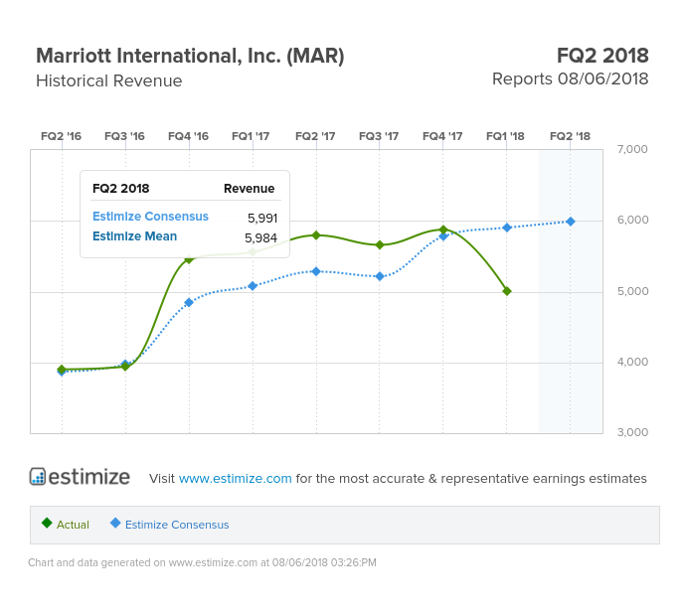This screenshot has height=616, width=681.
Task: Select the FQ4 '17 consensus blue point
Action: click(443, 236)
